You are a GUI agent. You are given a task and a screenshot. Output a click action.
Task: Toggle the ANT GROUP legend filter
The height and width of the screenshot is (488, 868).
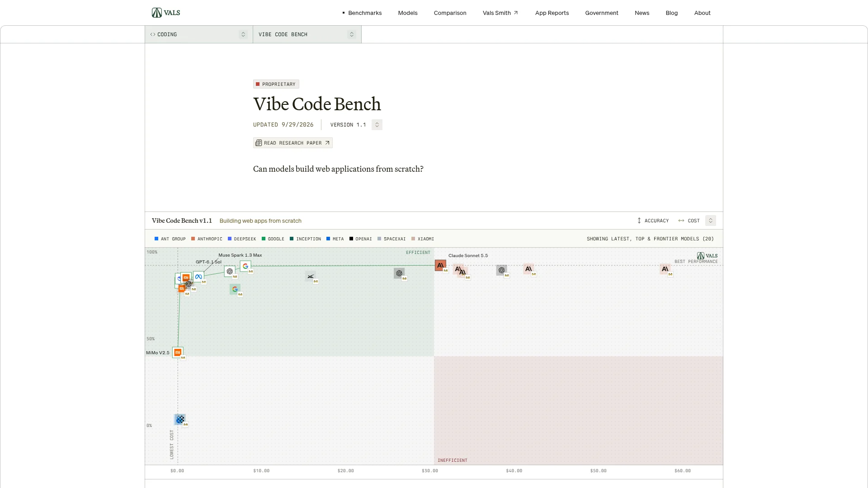point(170,239)
